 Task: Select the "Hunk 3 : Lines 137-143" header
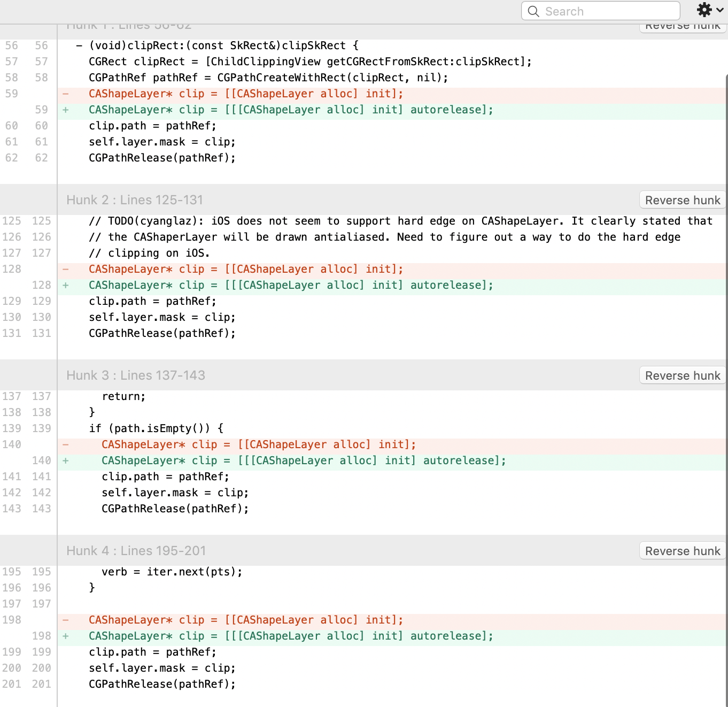136,375
